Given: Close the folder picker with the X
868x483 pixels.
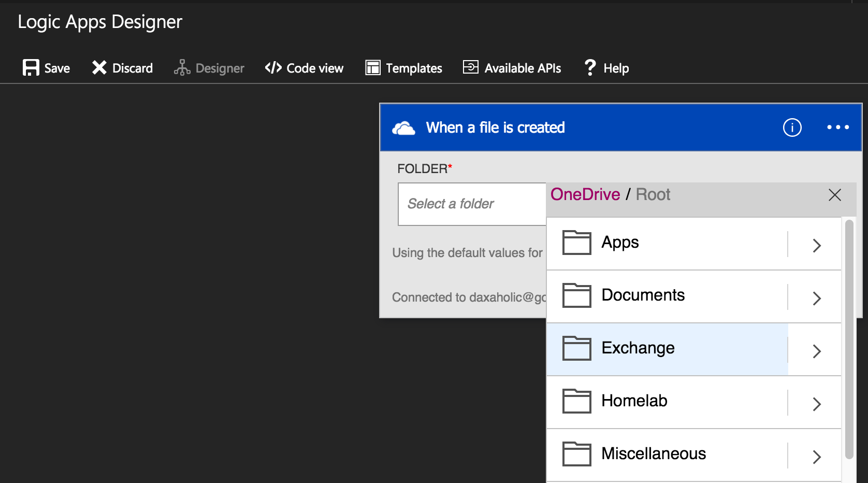Looking at the screenshot, I should pyautogui.click(x=835, y=195).
